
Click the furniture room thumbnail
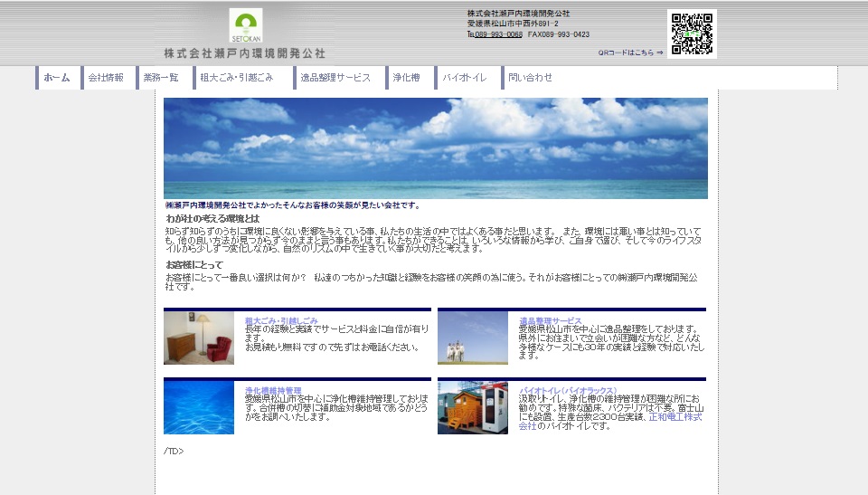point(199,338)
